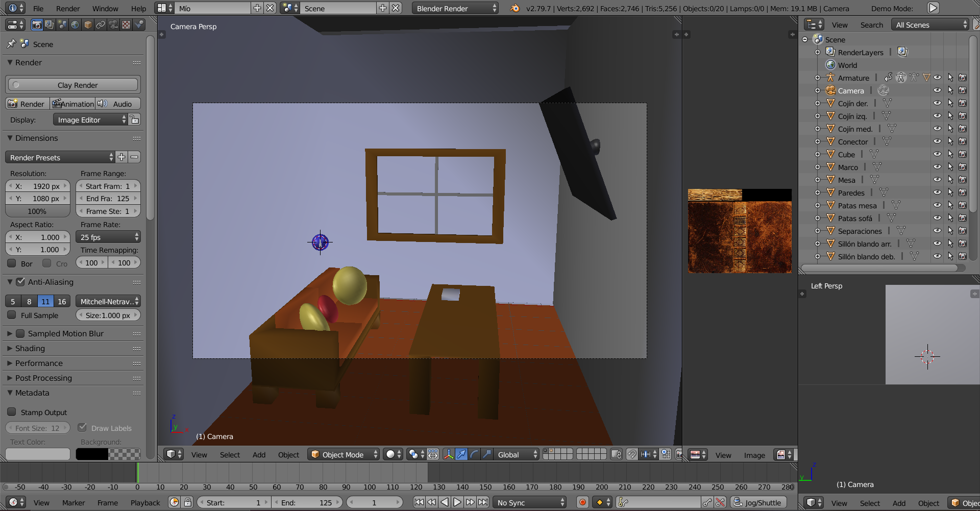Click the Object Constraints chain-link tab icon
980x511 pixels.
click(x=101, y=25)
